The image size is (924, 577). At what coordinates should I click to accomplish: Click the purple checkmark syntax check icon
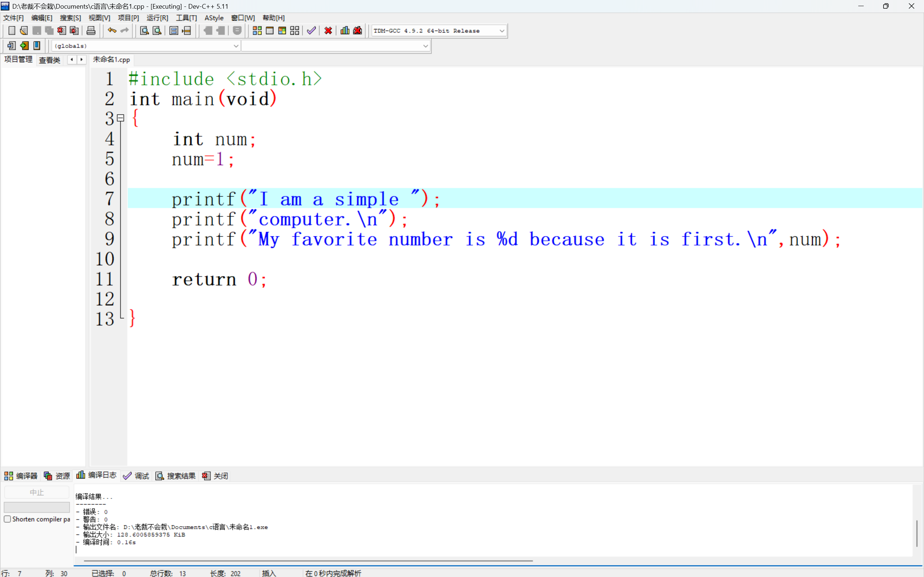(311, 31)
